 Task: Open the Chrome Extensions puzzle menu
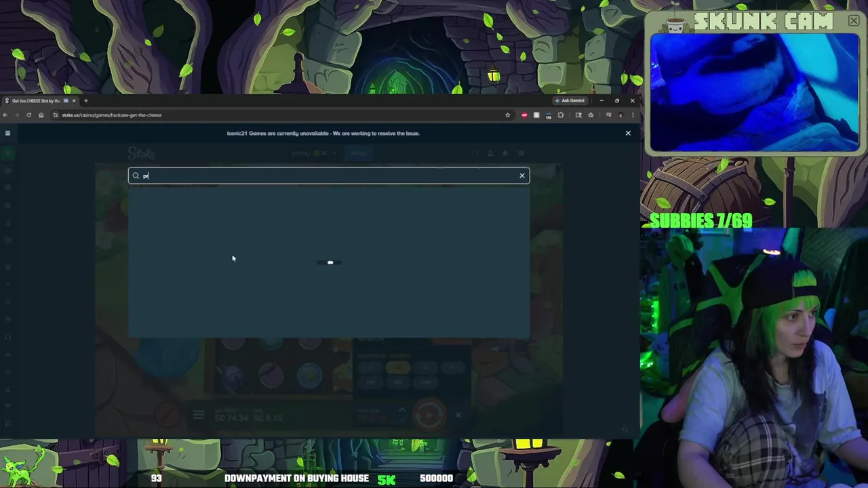coord(561,115)
